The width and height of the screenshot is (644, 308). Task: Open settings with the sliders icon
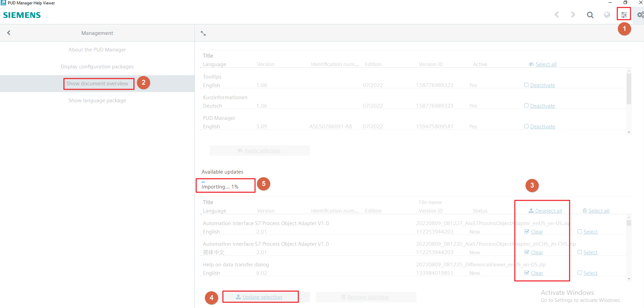pyautogui.click(x=624, y=15)
